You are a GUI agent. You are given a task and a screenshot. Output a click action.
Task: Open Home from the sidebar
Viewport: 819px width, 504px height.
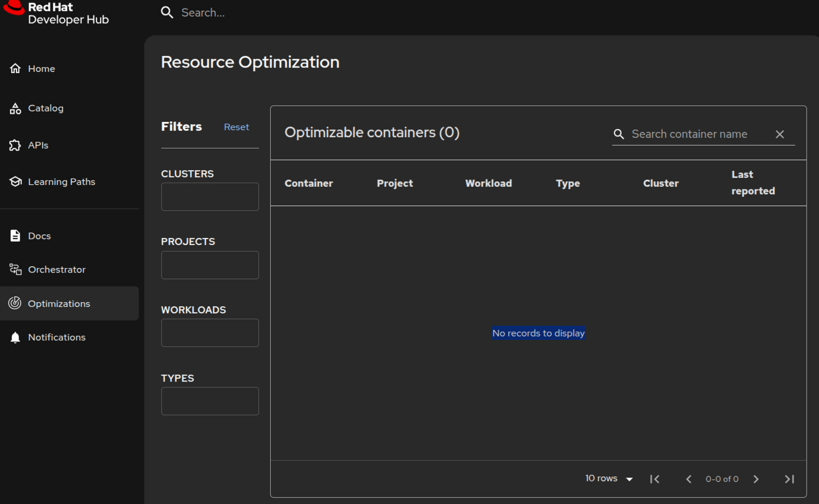tap(41, 69)
